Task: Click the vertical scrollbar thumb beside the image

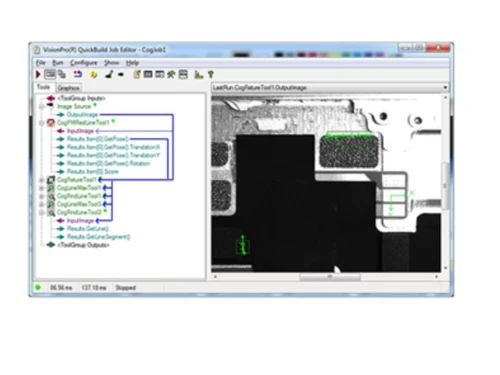Action: 445,186
